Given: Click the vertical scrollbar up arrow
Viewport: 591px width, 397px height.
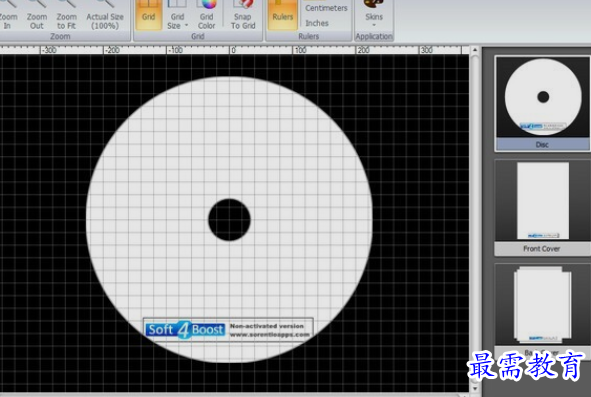Looking at the screenshot, I should (x=475, y=50).
